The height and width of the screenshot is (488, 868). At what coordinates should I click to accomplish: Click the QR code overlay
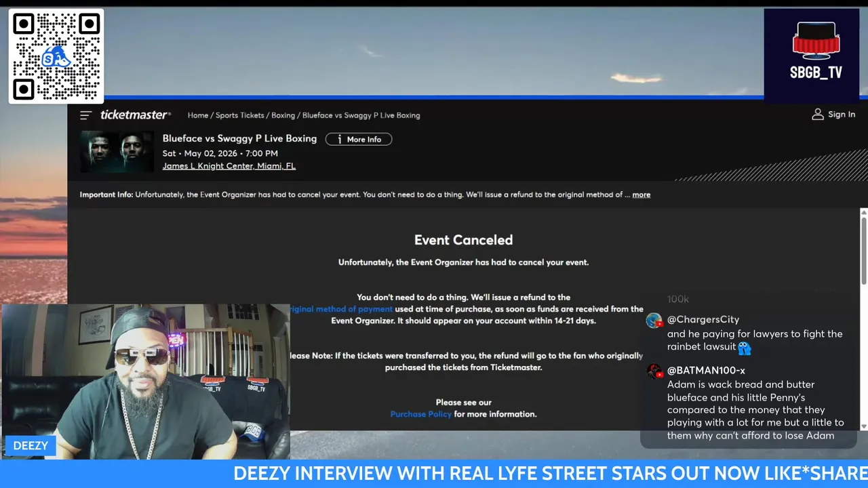[x=56, y=56]
